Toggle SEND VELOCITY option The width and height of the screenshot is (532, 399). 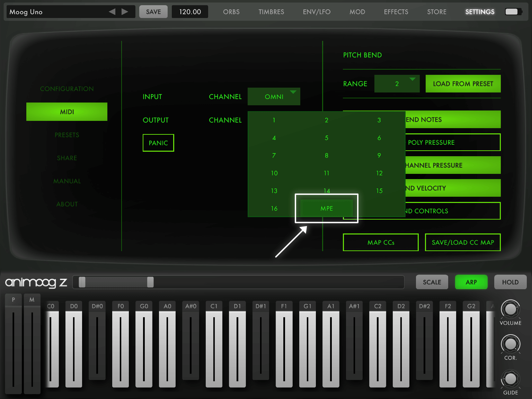453,188
